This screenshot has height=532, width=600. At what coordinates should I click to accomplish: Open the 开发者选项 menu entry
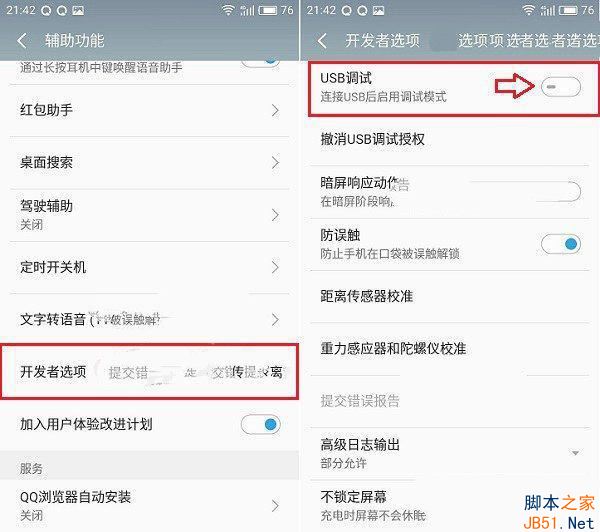click(150, 372)
